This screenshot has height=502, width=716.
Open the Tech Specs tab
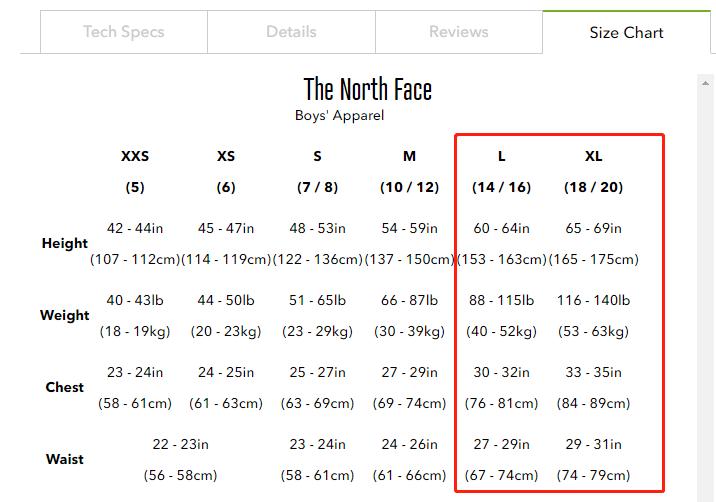tap(124, 32)
